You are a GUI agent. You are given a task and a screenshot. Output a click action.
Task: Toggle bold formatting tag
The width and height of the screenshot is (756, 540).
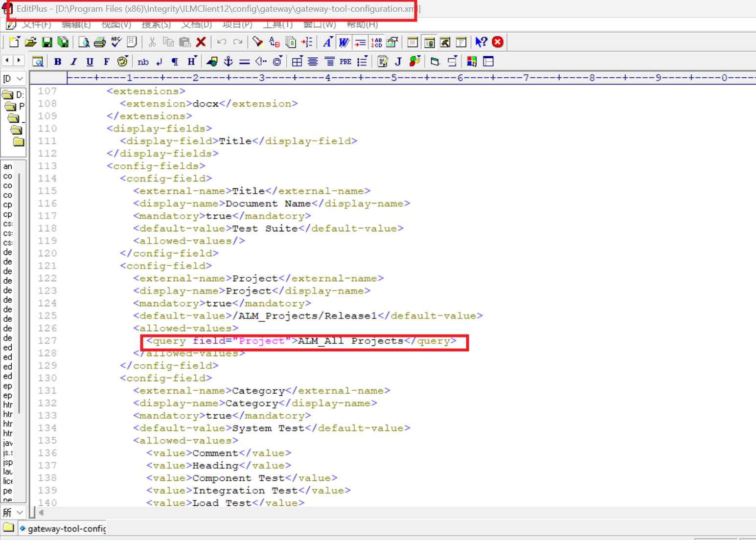click(x=58, y=62)
